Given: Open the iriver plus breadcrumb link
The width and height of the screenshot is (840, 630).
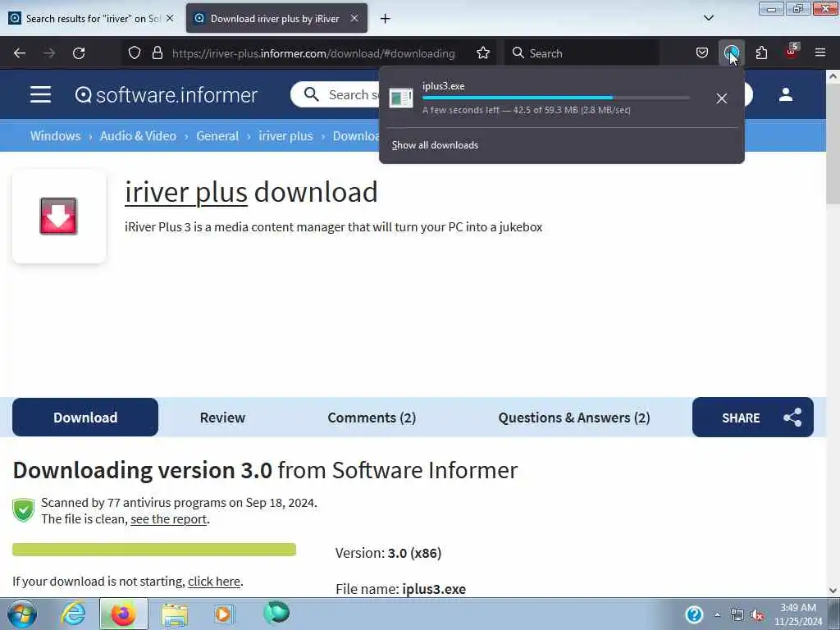Looking at the screenshot, I should [285, 136].
